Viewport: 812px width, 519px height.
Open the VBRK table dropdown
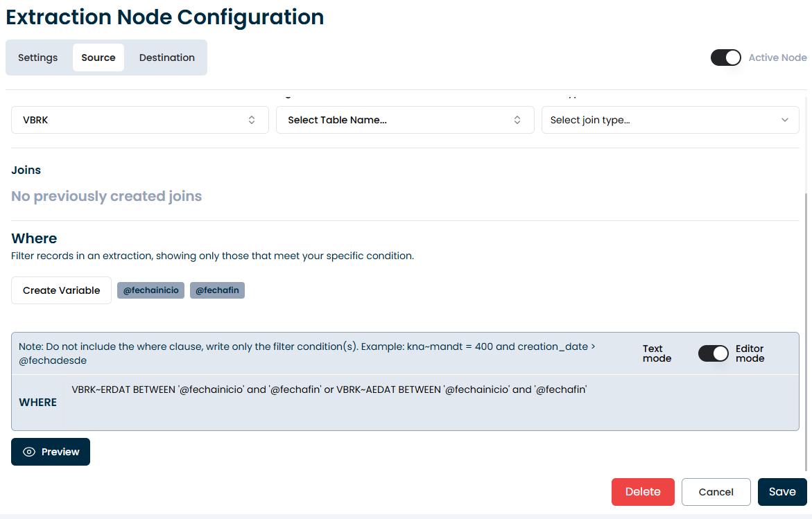139,120
